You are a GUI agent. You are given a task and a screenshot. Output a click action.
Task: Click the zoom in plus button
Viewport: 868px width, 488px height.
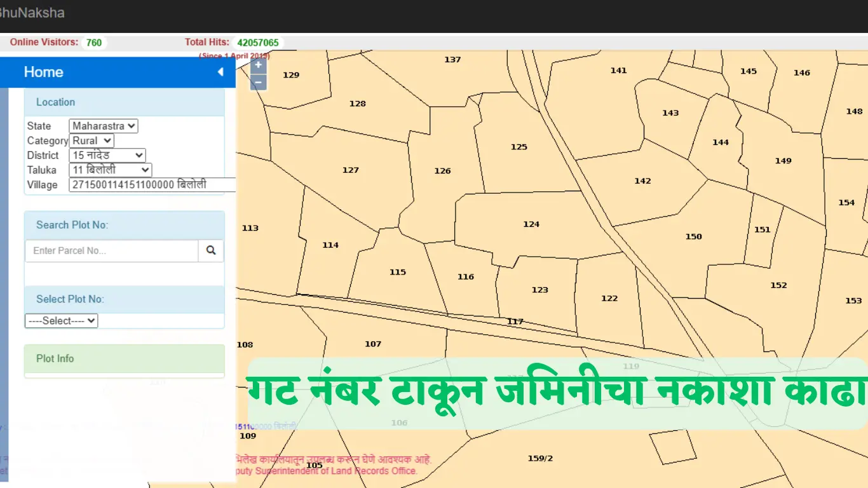(x=258, y=65)
